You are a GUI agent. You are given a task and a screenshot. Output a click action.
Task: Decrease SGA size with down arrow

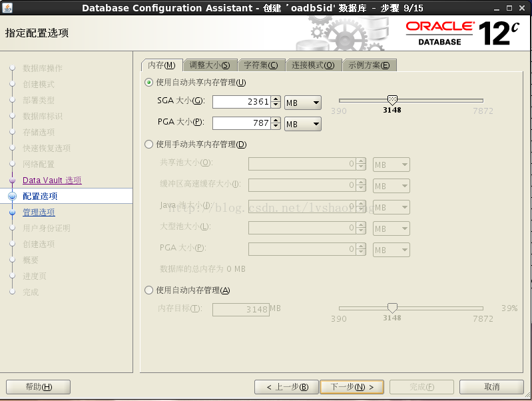pos(276,105)
